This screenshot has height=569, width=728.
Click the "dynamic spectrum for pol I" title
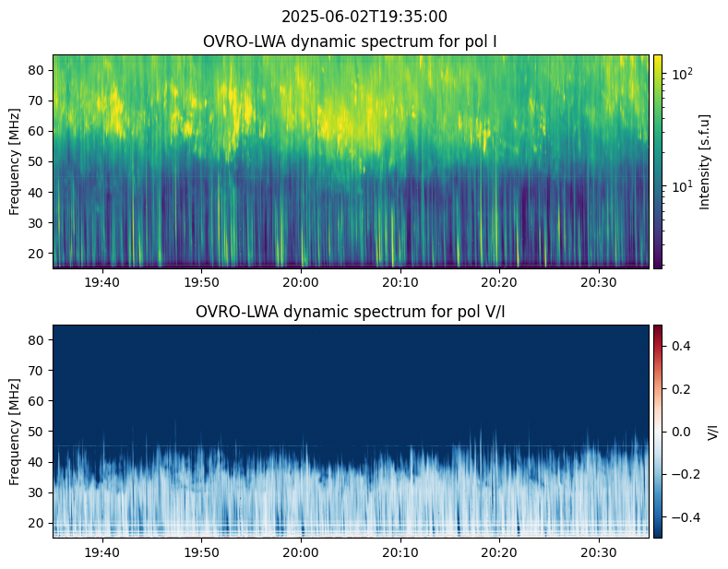point(352,41)
